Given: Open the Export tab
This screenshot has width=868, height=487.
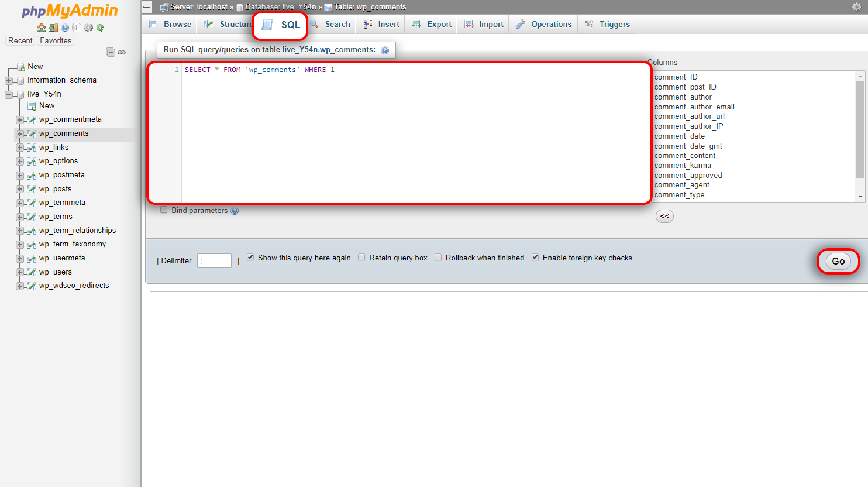Looking at the screenshot, I should point(432,24).
